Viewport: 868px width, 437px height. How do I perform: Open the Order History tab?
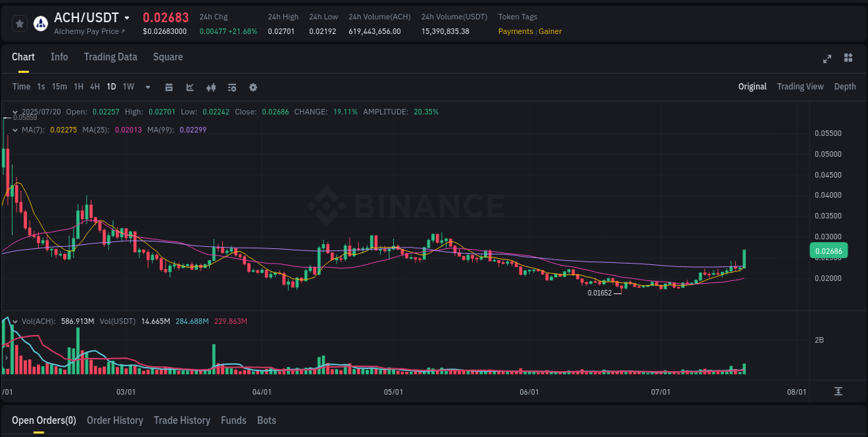(115, 420)
